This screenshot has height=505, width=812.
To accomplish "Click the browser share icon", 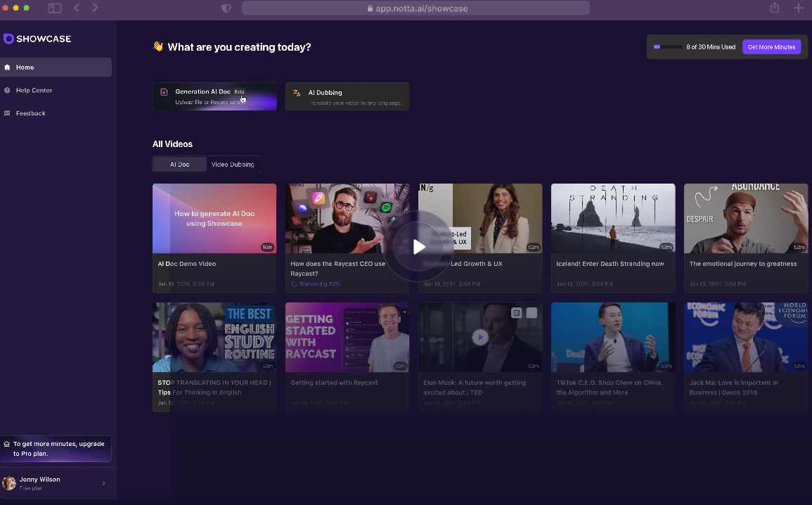I will click(x=775, y=7).
